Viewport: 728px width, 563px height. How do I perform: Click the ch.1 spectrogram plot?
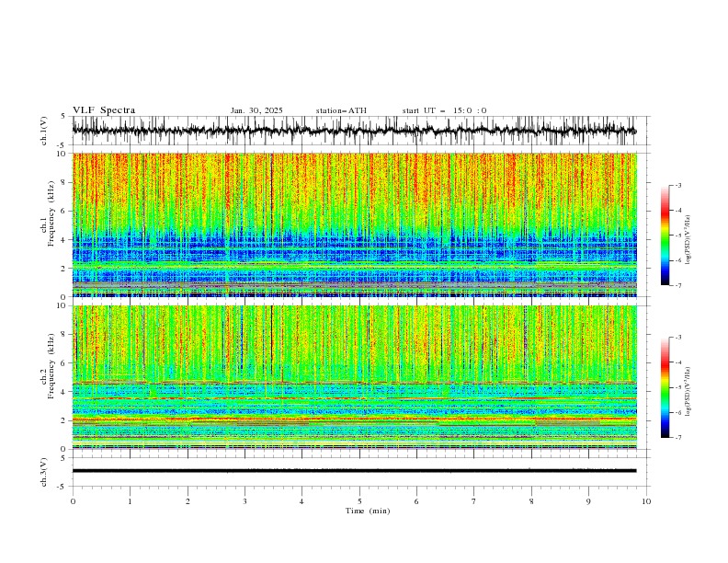pyautogui.click(x=355, y=224)
